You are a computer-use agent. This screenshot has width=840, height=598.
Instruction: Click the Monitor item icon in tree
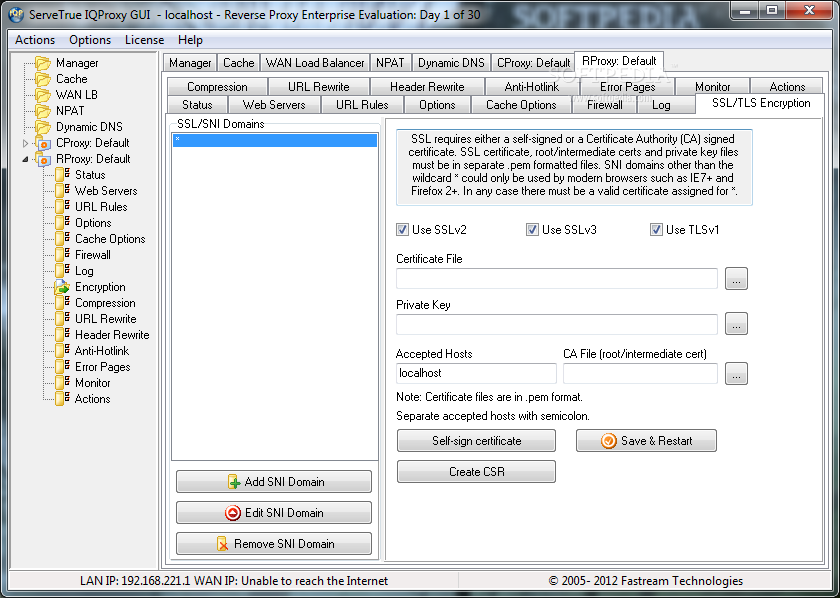click(x=63, y=383)
